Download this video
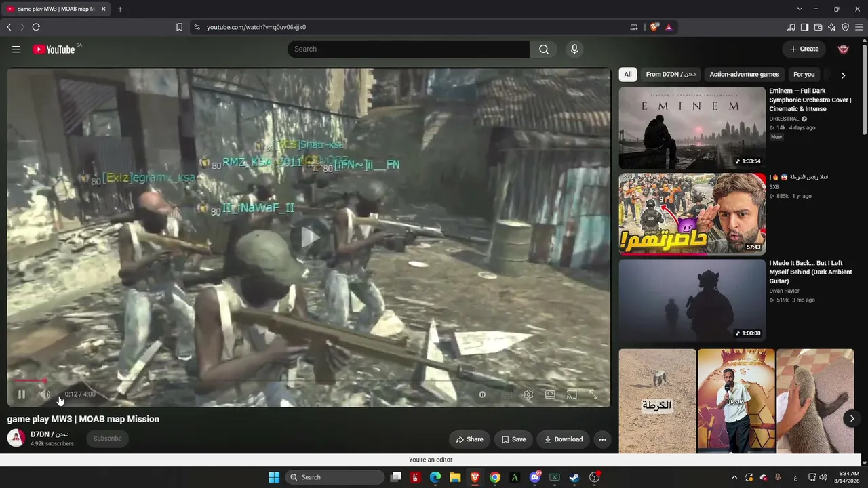868x488 pixels. coord(563,439)
